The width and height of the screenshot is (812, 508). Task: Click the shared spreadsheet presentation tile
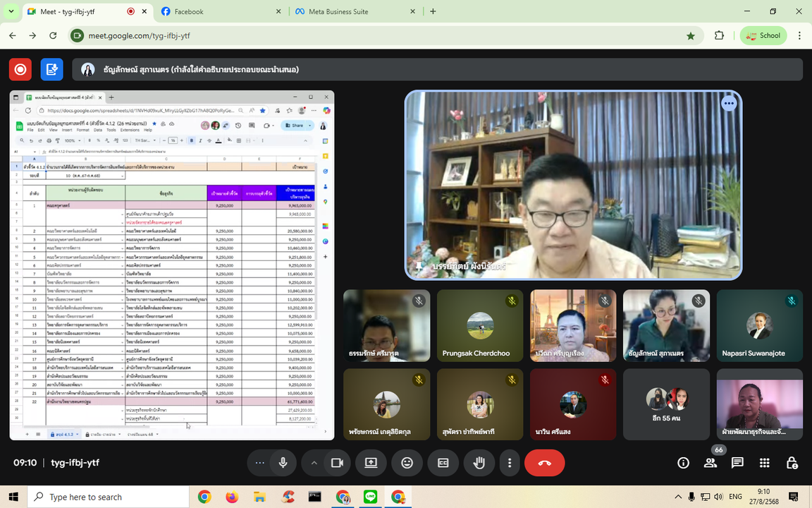(172, 265)
